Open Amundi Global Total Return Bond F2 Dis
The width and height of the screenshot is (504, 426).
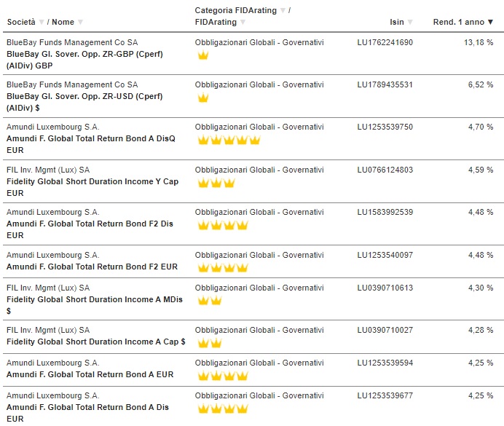pos(90,229)
